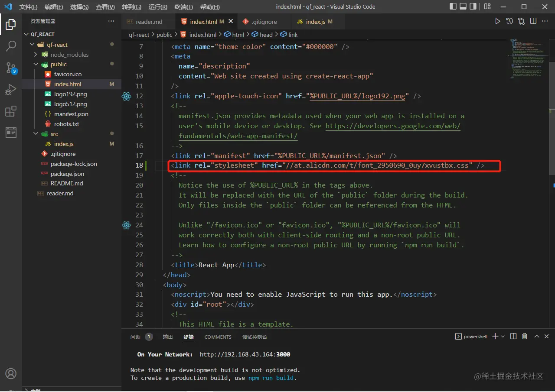
Task: Switch to the 输出 panel tab
Action: point(168,337)
